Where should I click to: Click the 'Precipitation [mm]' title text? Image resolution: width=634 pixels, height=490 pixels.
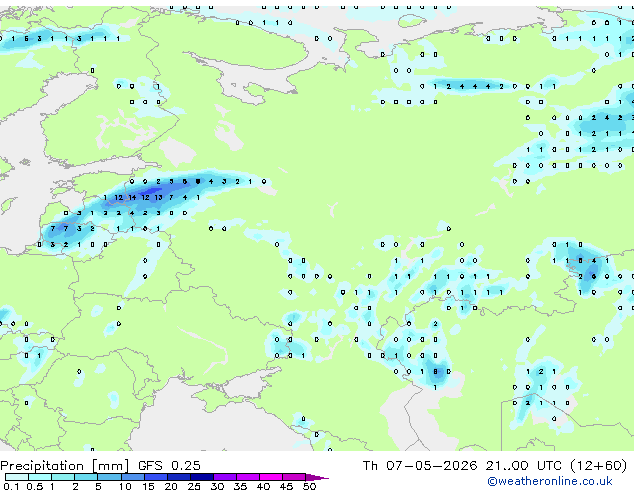point(64,466)
